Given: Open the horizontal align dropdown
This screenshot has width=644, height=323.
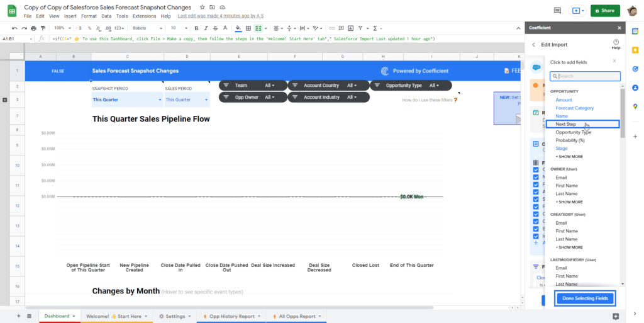Looking at the screenshot, I should 278,28.
